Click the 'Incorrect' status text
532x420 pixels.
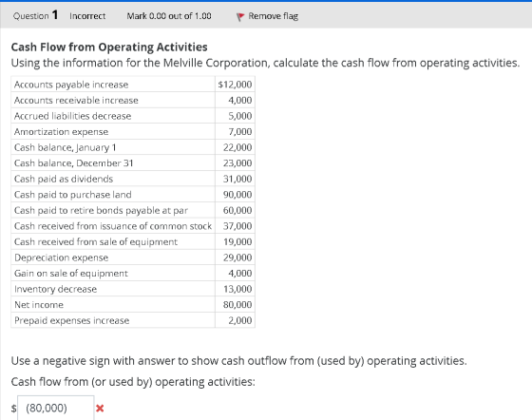(87, 16)
